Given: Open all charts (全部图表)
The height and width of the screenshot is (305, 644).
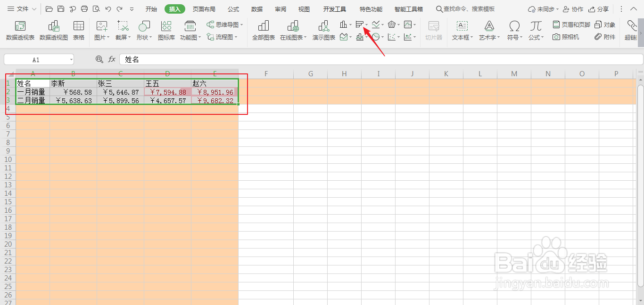Looking at the screenshot, I should [x=264, y=30].
